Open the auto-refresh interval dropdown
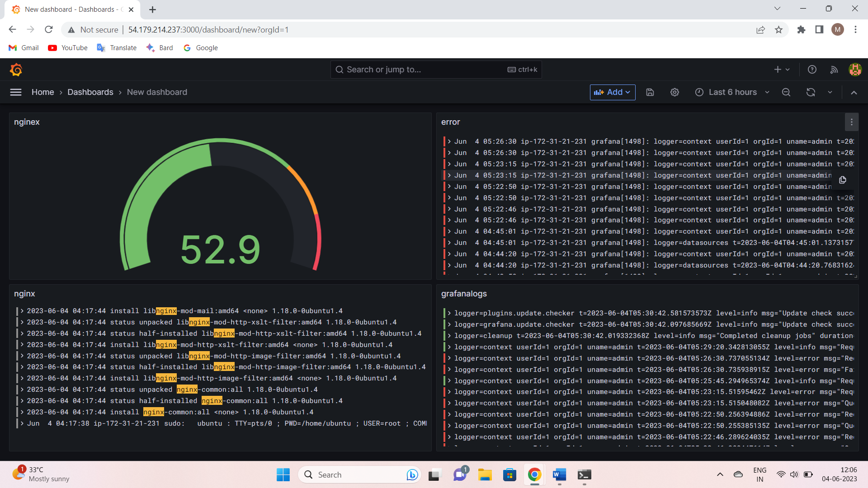868x488 pixels. (x=830, y=92)
